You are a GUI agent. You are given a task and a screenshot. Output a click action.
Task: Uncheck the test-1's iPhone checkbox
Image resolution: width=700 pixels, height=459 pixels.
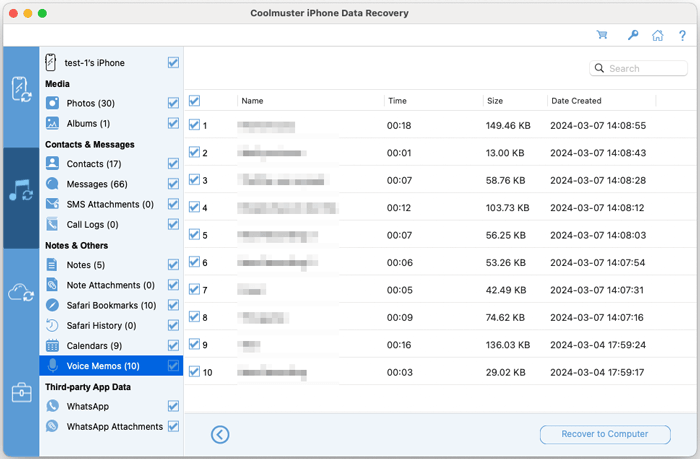click(173, 63)
